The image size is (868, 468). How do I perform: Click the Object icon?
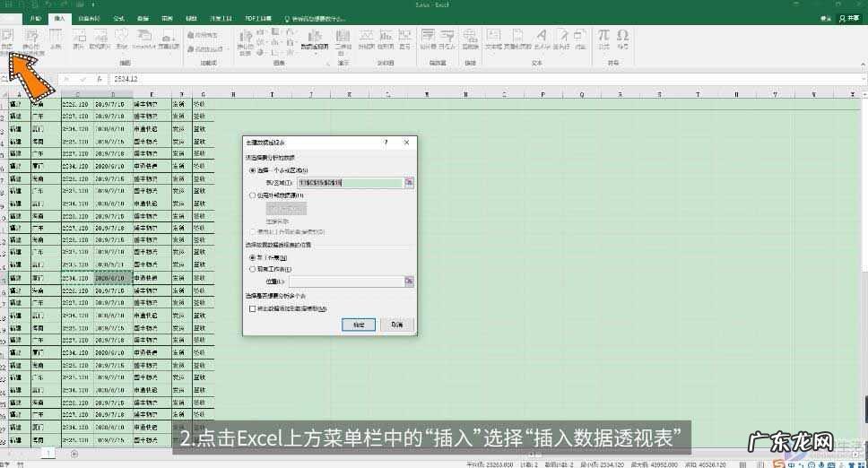[580, 39]
